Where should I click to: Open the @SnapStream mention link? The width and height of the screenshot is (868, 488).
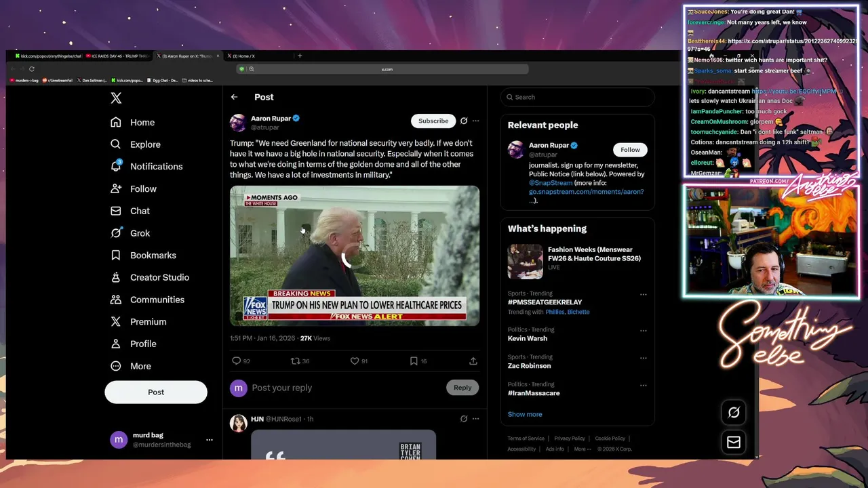[551, 183]
